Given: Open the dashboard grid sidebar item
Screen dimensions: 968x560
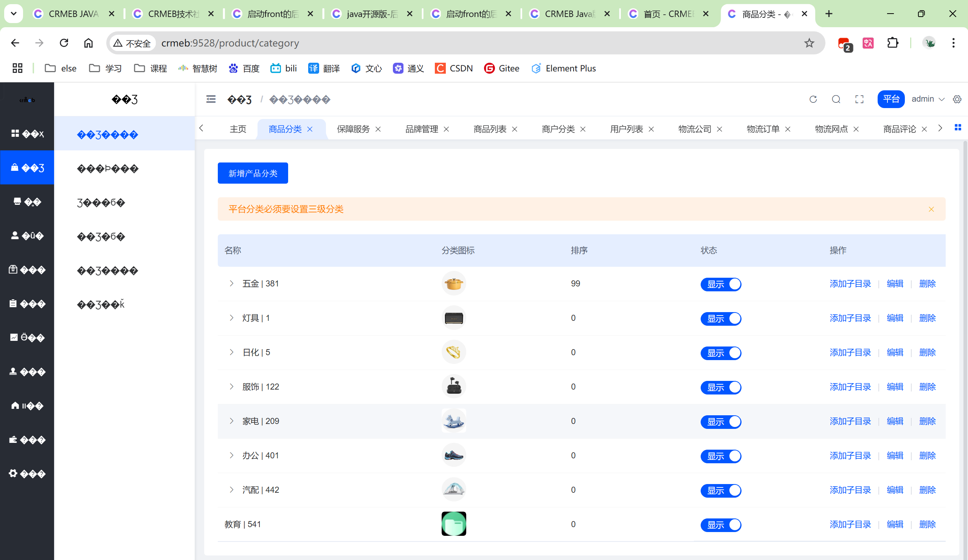Looking at the screenshot, I should click(x=27, y=133).
